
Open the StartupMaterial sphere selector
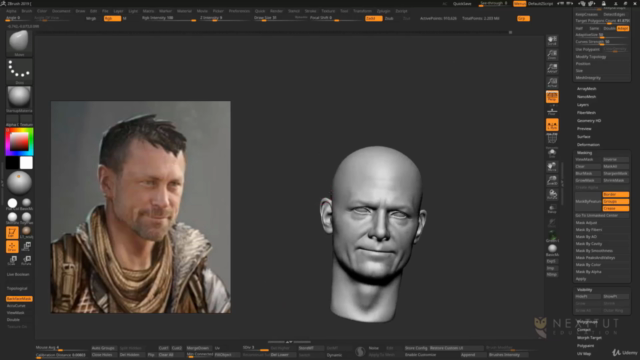pos(19,98)
